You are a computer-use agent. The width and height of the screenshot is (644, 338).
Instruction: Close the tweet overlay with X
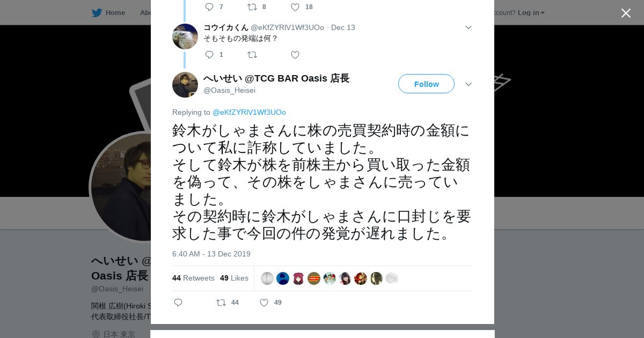point(626,13)
